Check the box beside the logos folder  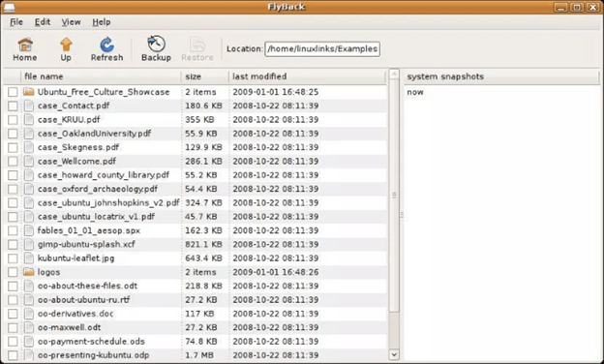tap(13, 272)
